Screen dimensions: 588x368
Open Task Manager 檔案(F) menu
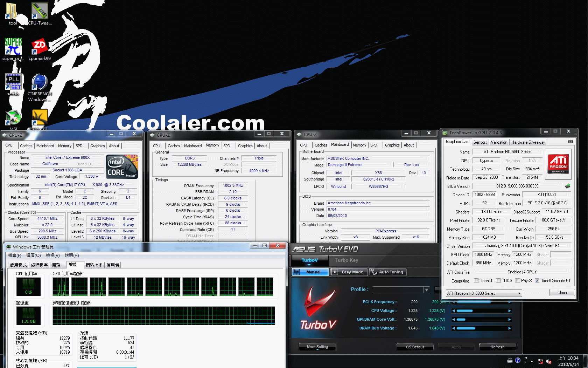coord(15,255)
